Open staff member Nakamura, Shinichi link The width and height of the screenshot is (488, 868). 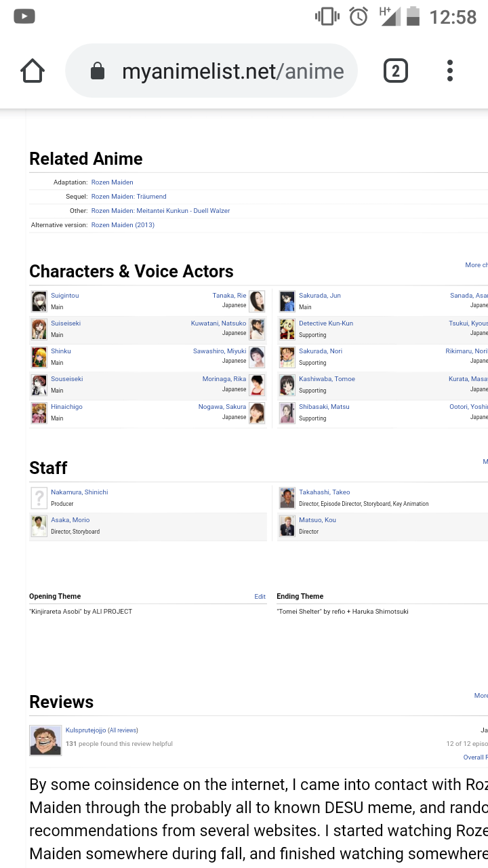click(79, 492)
